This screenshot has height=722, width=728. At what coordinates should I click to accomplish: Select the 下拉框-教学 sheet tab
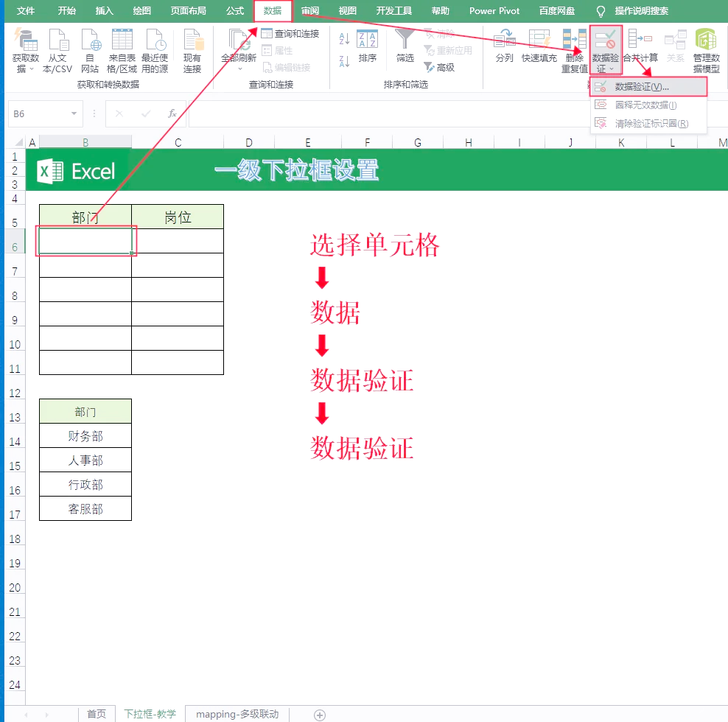tap(150, 714)
